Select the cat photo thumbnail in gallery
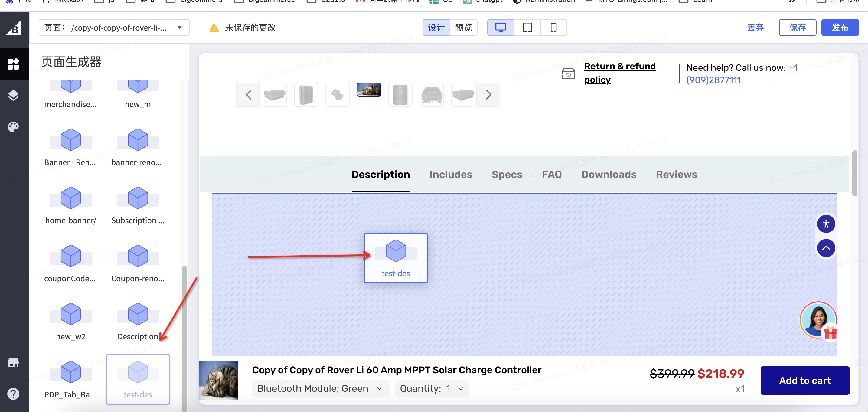This screenshot has height=412, width=868. click(369, 90)
